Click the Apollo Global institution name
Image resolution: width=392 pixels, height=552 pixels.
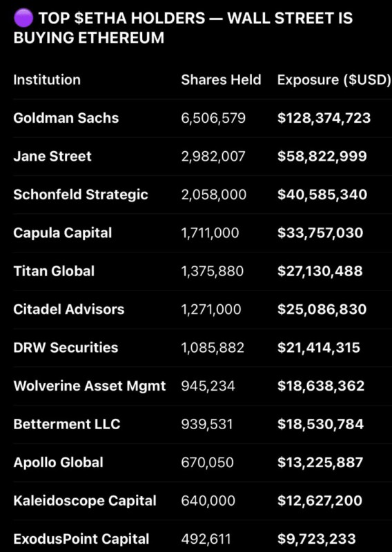click(59, 462)
